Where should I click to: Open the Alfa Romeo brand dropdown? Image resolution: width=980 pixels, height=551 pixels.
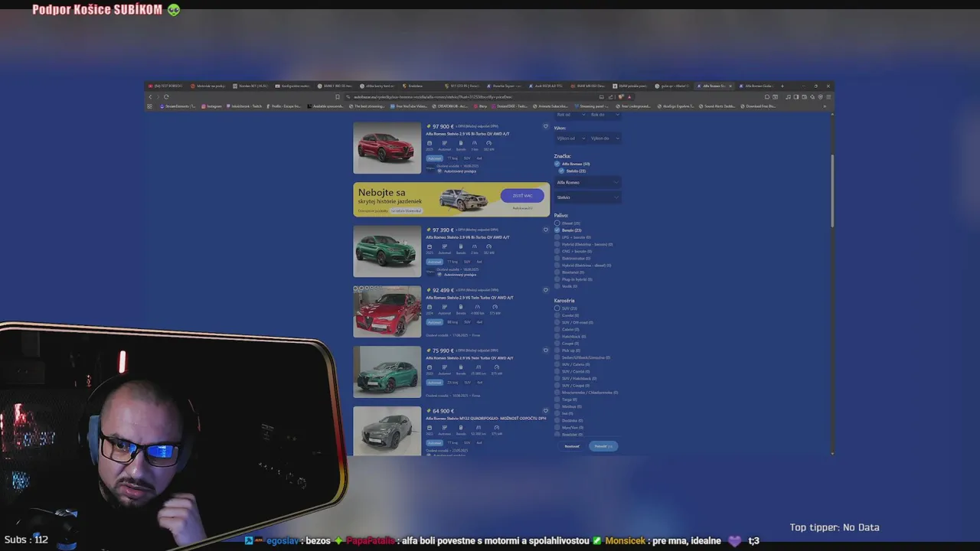587,182
